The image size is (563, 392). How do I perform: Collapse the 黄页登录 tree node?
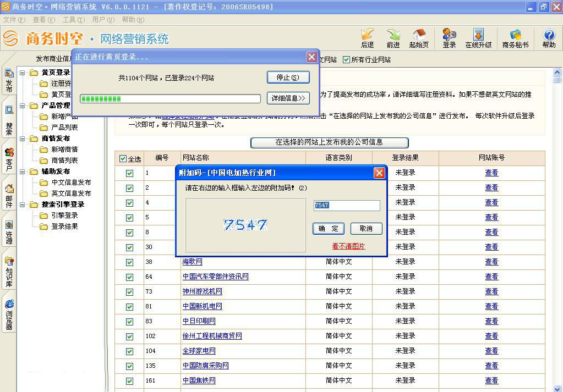23,73
